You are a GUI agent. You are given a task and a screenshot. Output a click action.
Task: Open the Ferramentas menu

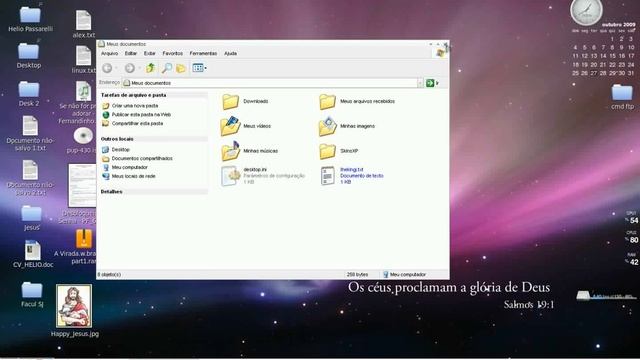[x=203, y=53]
